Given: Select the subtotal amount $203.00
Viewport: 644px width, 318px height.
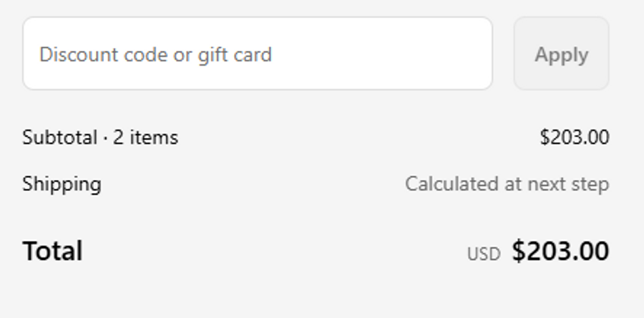Looking at the screenshot, I should pyautogui.click(x=574, y=137).
